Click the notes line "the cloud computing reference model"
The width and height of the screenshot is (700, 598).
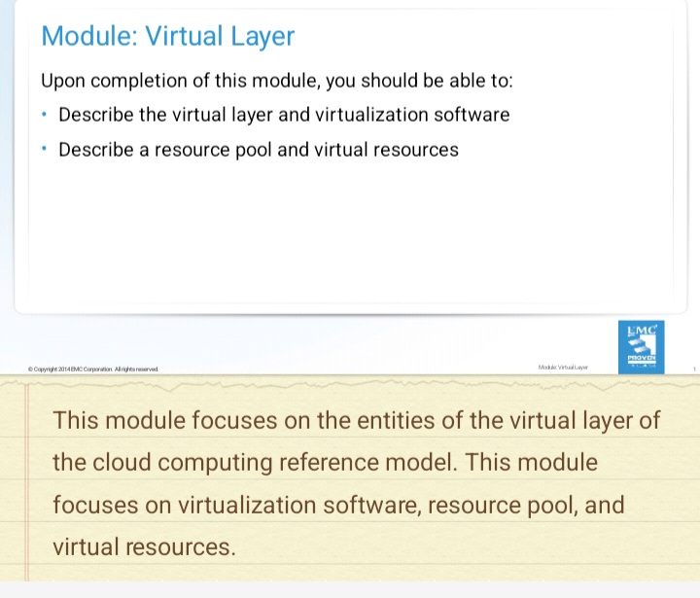(x=325, y=462)
